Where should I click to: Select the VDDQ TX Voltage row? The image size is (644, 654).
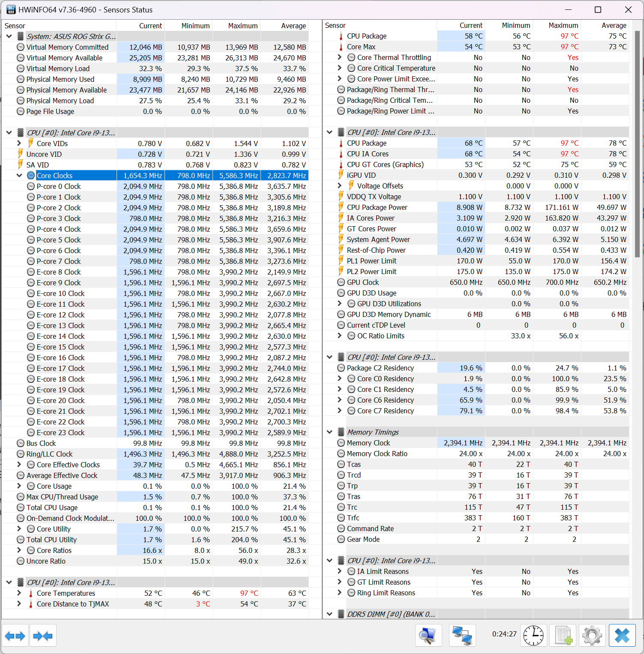coord(476,197)
